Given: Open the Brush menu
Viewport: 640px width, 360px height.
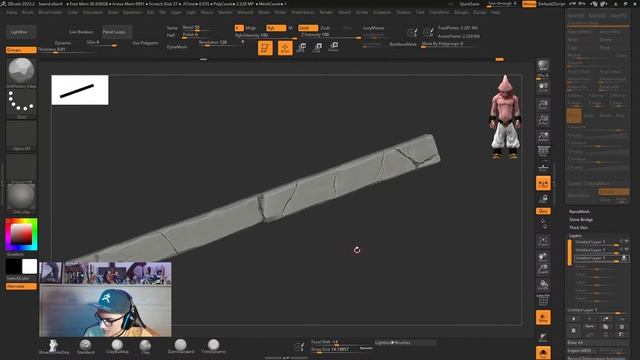Looking at the screenshot, I should 28,13.
